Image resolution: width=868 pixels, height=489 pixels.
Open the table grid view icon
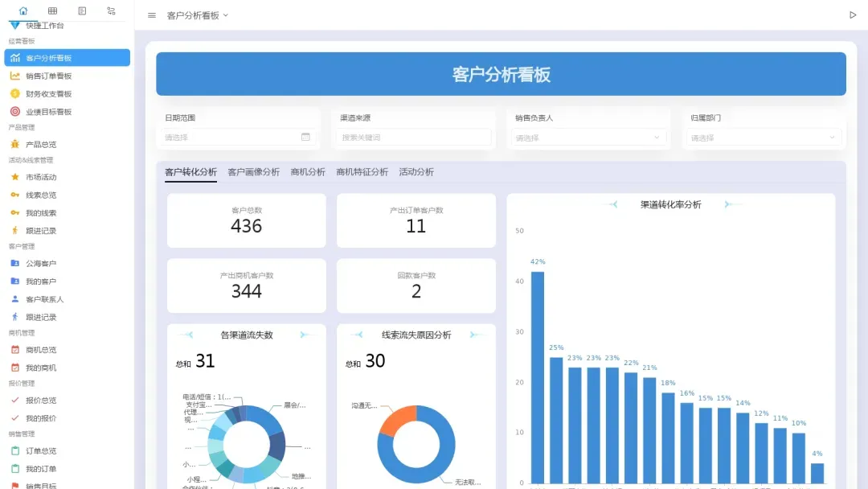(52, 10)
